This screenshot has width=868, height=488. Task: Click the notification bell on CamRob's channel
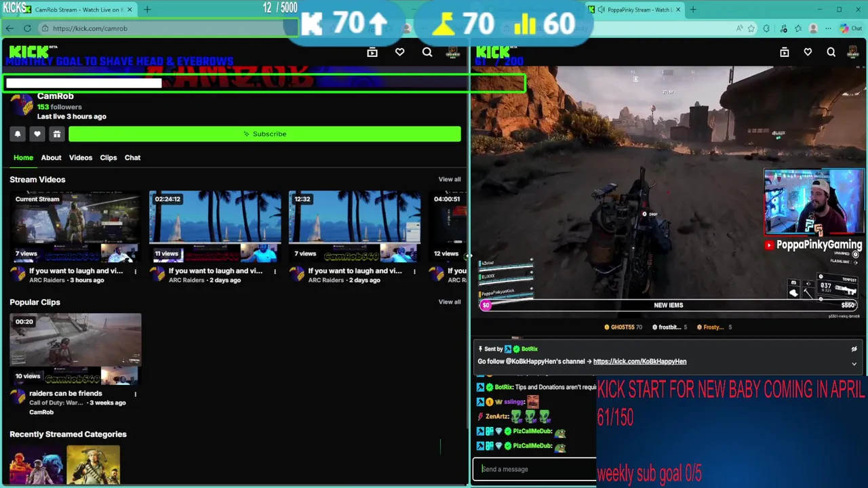pyautogui.click(x=18, y=134)
